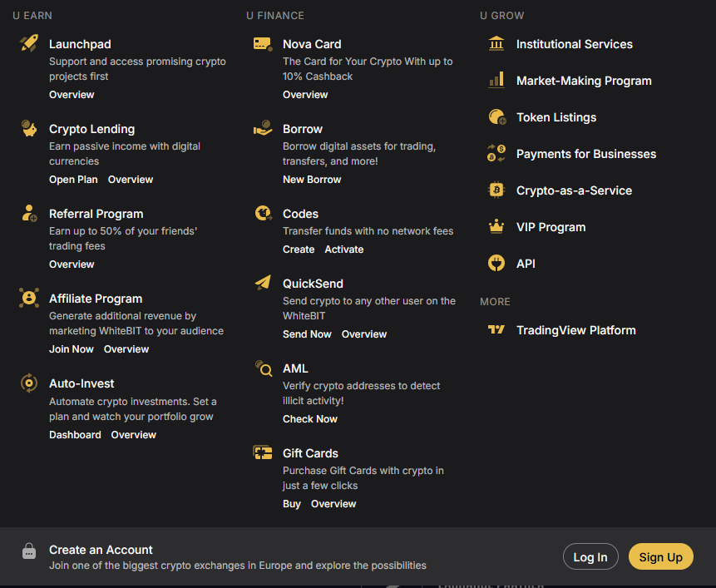Viewport: 716px width, 588px height.
Task: Open the Market-Making Program menu item
Action: (x=583, y=81)
